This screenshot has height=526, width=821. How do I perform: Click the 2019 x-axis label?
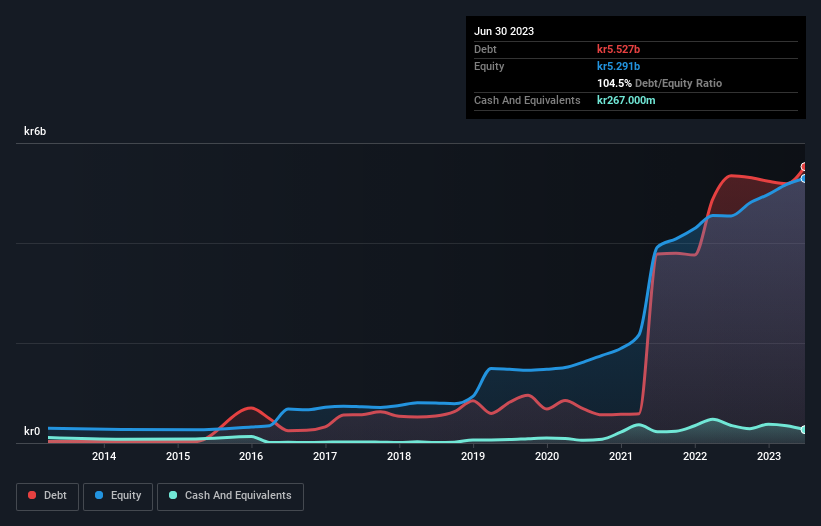tap(473, 456)
